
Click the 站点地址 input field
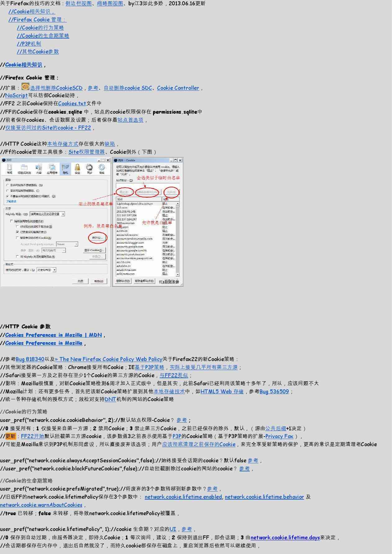point(148,185)
